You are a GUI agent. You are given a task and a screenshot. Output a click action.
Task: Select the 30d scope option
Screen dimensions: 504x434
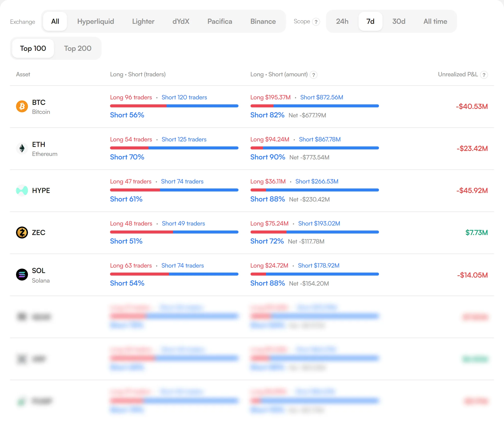[x=399, y=22]
